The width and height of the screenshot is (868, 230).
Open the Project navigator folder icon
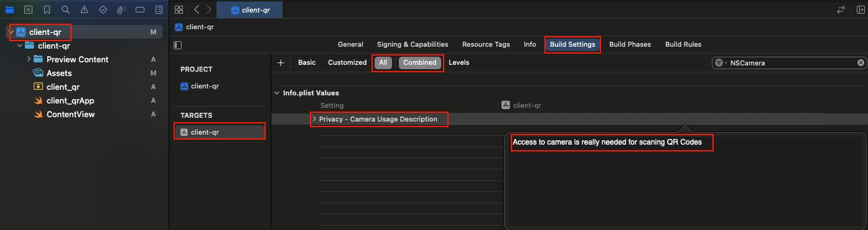pos(9,9)
